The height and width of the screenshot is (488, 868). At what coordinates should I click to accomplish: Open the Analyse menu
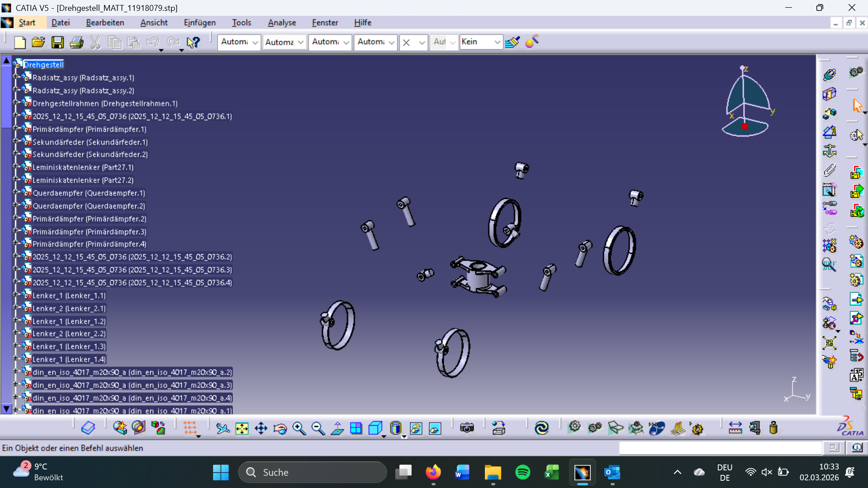point(281,23)
